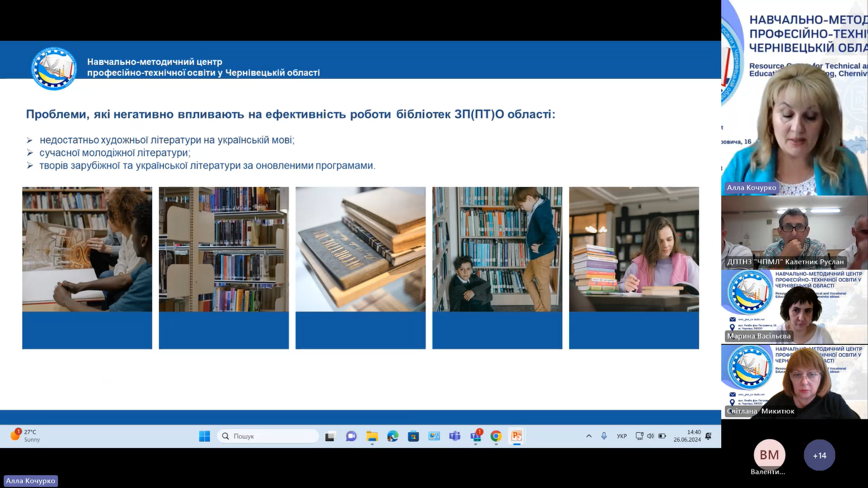Open the volume control in system tray

(650, 436)
